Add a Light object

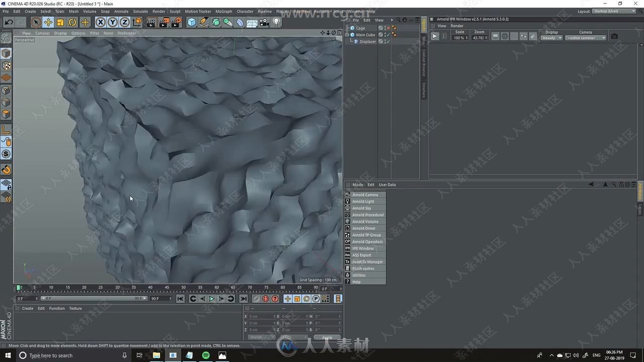[x=276, y=22]
